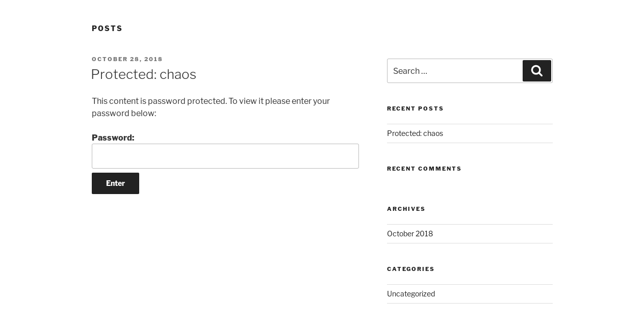Open the October 2018 archive link

click(x=409, y=234)
